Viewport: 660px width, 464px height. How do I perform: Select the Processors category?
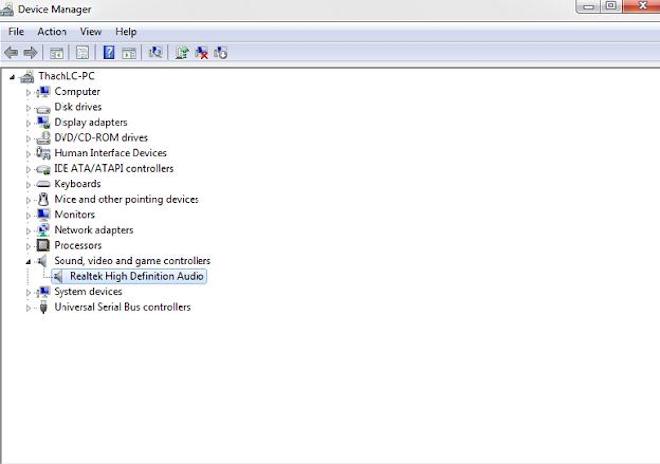(78, 245)
